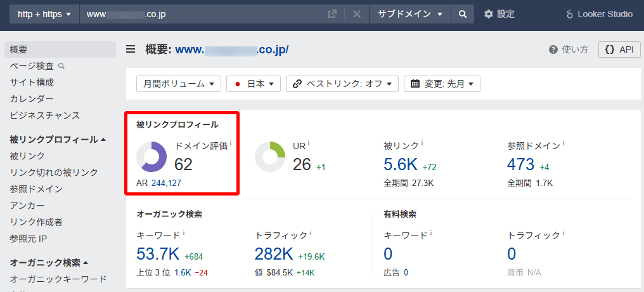644x292 pixels.
Task: Open ページ検査 in the sidebar
Action: (x=32, y=66)
